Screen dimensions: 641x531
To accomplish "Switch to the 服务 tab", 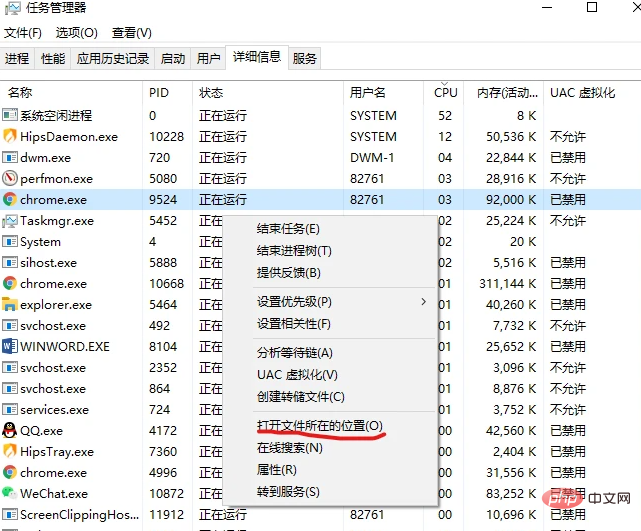I will pyautogui.click(x=305, y=58).
